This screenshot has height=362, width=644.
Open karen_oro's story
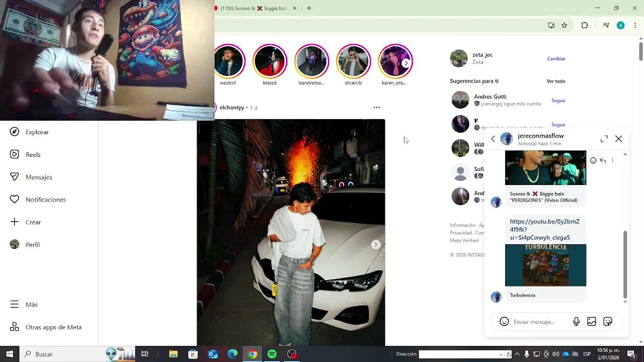pos(395,62)
